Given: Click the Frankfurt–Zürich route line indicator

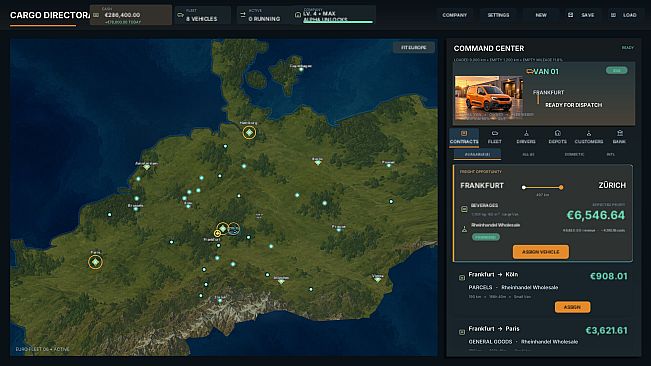Looking at the screenshot, I should (x=542, y=188).
